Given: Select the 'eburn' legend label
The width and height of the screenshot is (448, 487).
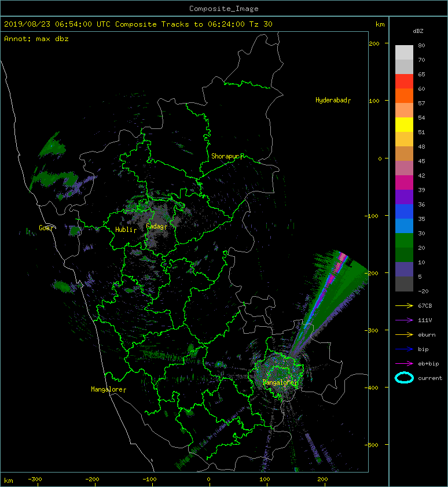Looking at the screenshot, I should pyautogui.click(x=427, y=334).
